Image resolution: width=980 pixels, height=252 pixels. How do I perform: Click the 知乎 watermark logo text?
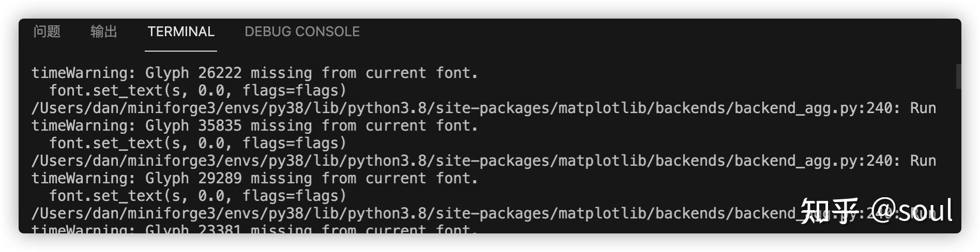(830, 211)
